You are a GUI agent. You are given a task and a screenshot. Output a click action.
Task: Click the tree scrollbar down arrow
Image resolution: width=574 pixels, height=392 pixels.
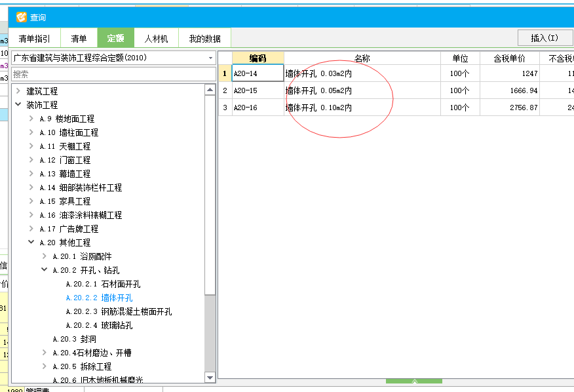210,378
